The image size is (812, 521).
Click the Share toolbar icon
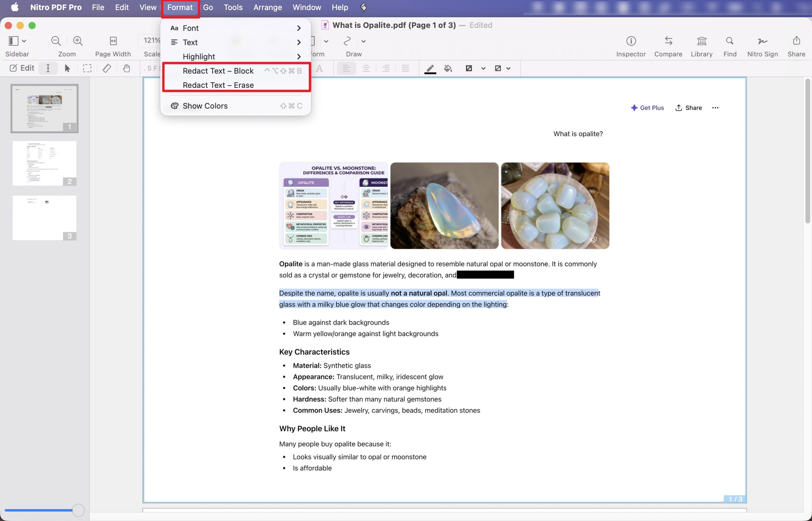[x=796, y=41]
